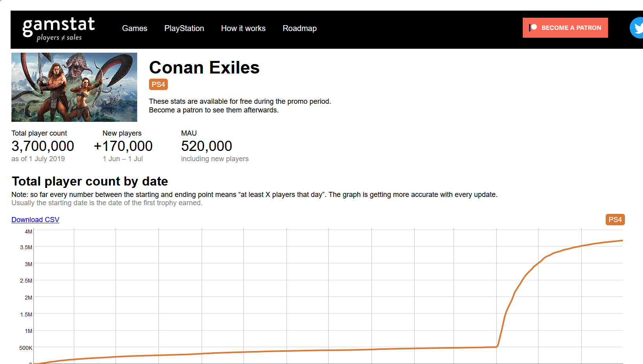Click the Patreon logo inside the patron button

533,28
